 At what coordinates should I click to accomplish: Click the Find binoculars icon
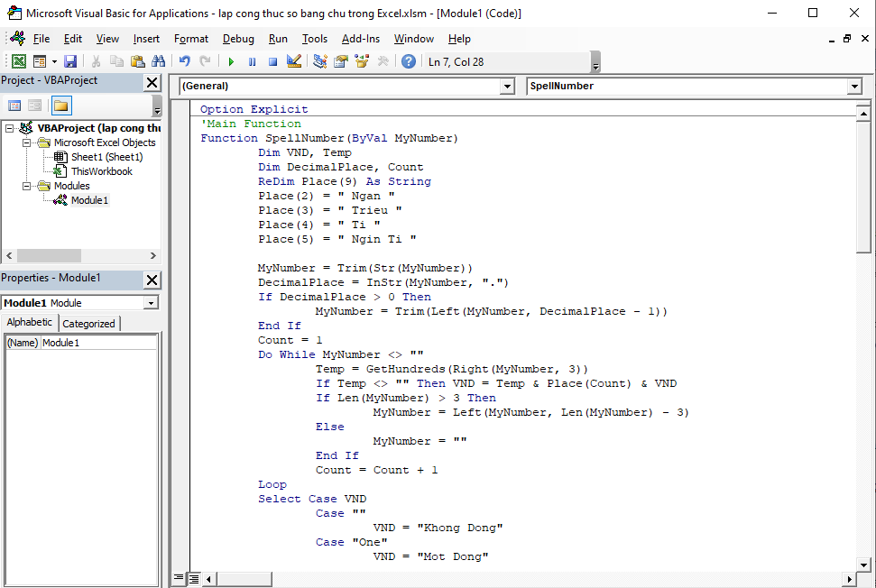click(158, 61)
